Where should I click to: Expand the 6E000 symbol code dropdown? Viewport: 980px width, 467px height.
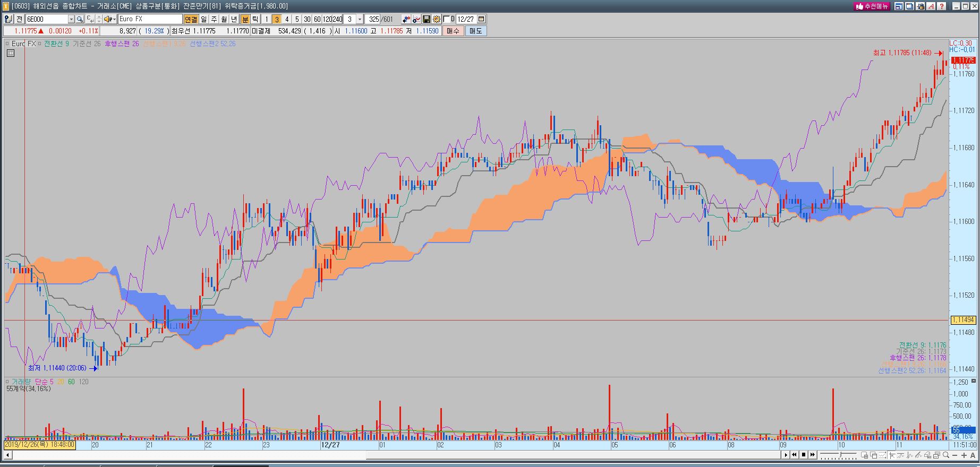71,19
